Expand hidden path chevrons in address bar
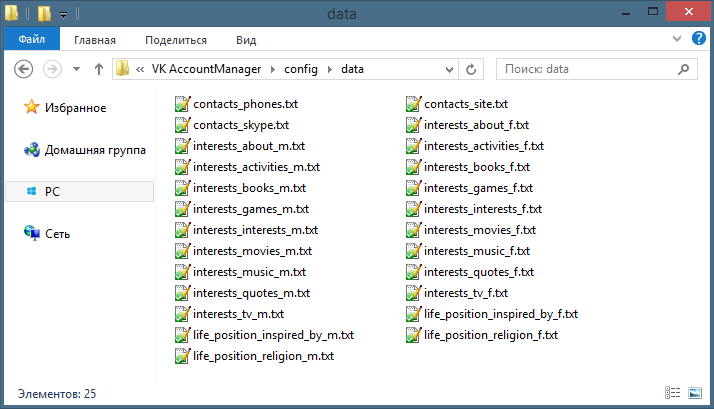This screenshot has width=714, height=409. 140,69
